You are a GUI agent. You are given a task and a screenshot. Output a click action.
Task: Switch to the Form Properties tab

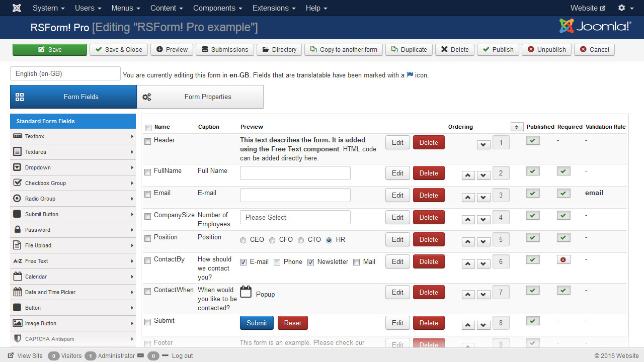pos(200,97)
